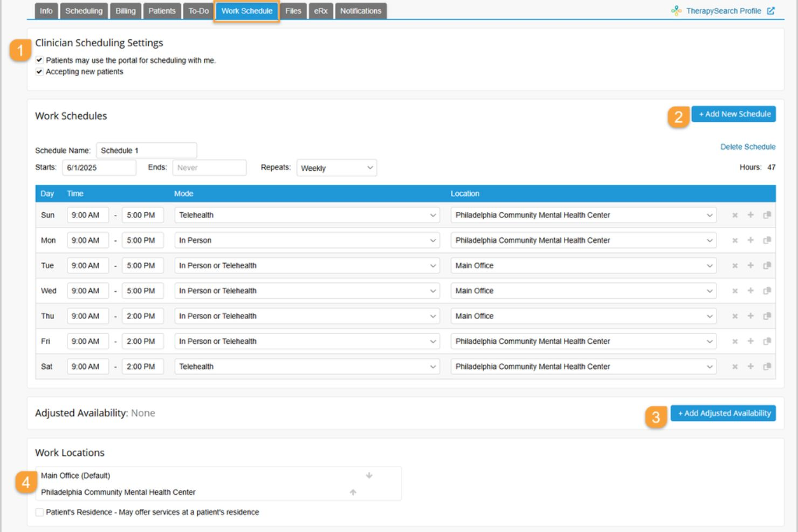Viewport: 798px width, 532px height.
Task: Open TherapySearch Profile link
Action: click(x=723, y=11)
